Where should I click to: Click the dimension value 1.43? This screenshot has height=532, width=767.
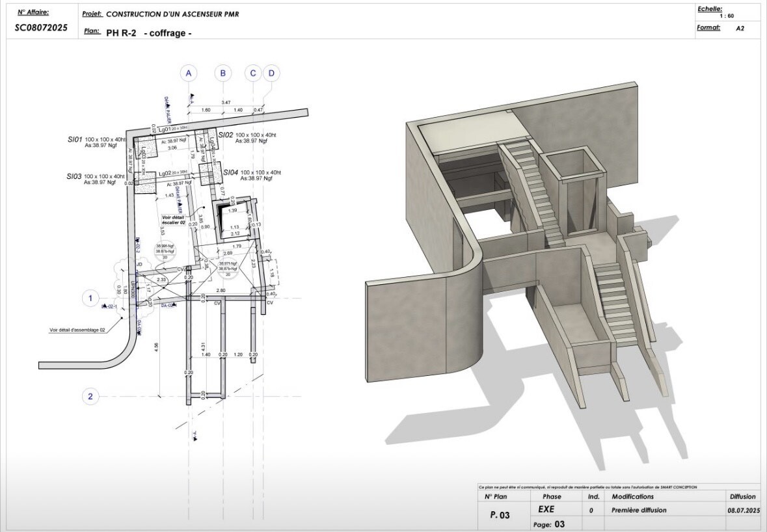tap(169, 195)
